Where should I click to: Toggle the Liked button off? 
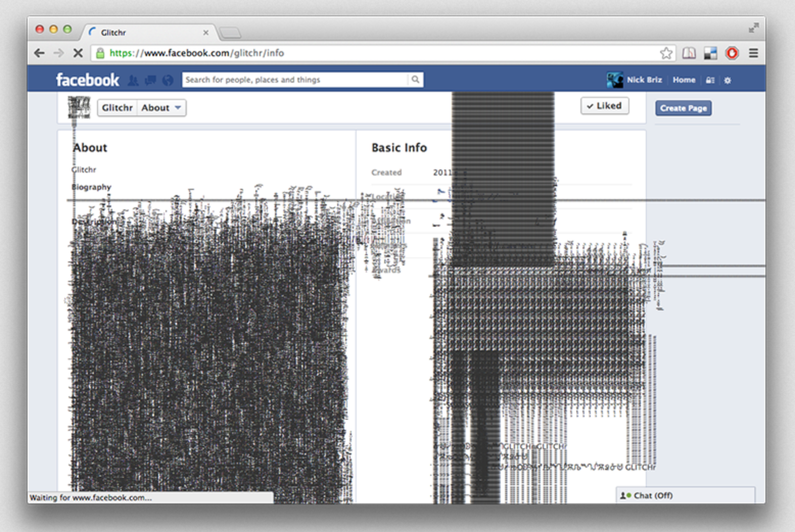604,106
